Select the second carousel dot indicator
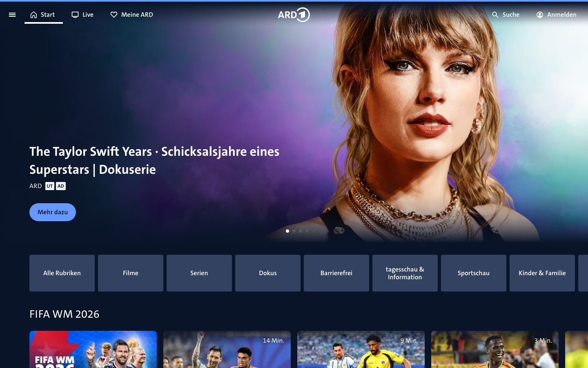 tap(294, 231)
